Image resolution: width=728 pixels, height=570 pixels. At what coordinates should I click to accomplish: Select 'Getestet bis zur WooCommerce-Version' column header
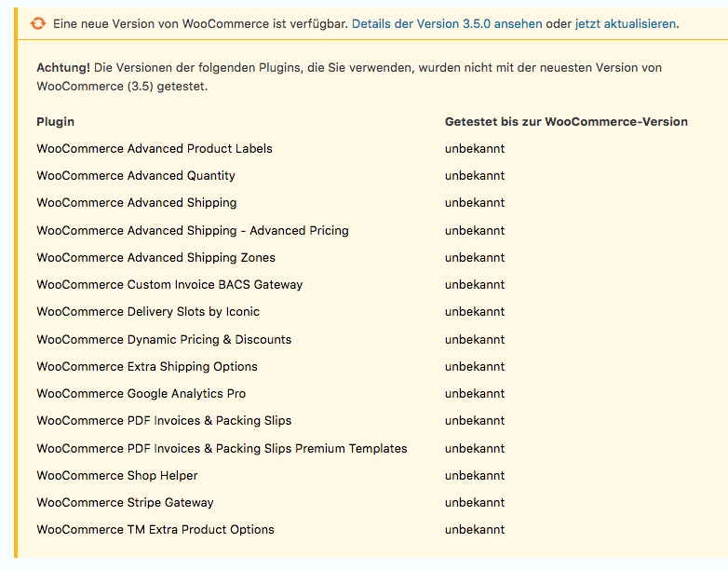(x=566, y=122)
